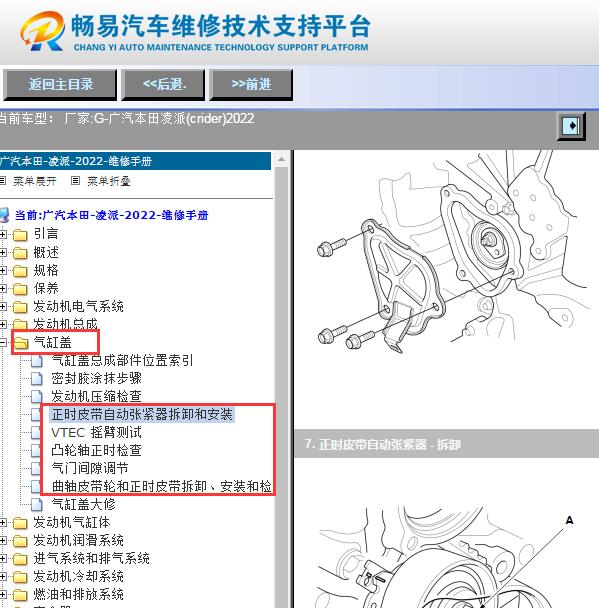Click the 概述 folder icon
Screen dimensions: 599x608
tap(20, 253)
